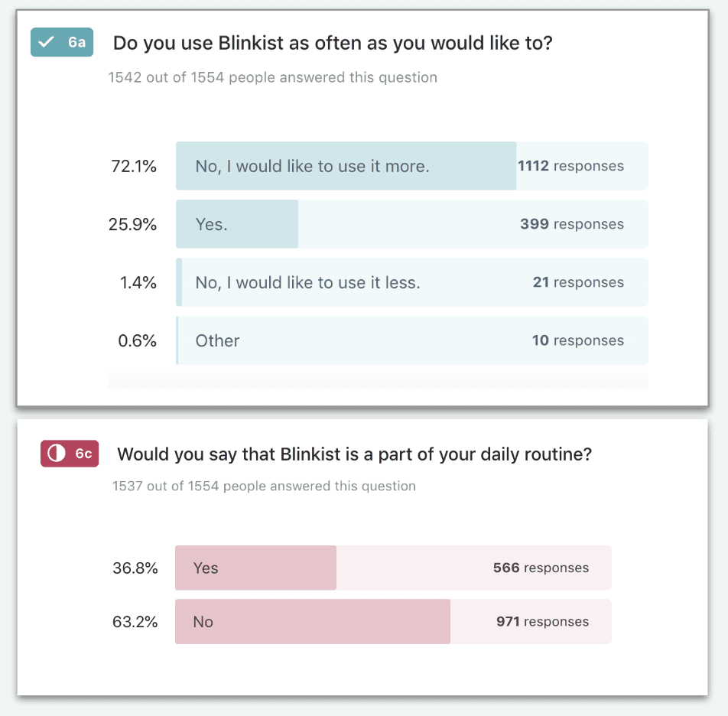
Task: Click the teal 6a question badge
Action: pos(62,42)
